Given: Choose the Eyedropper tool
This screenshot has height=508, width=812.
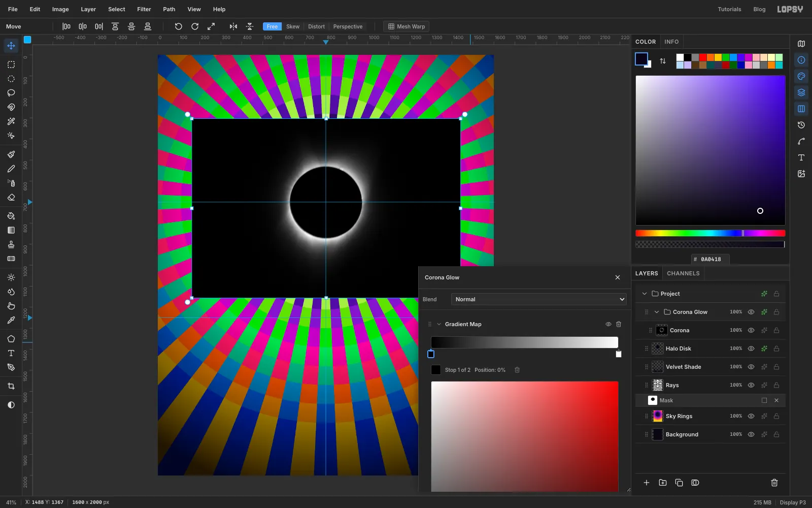Looking at the screenshot, I should (x=11, y=320).
